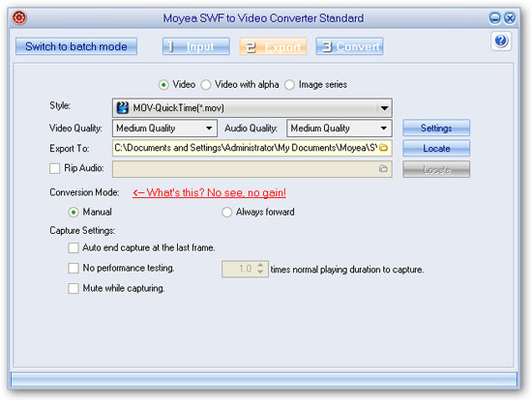Click the Export To path field
The image size is (532, 401).
point(252,148)
